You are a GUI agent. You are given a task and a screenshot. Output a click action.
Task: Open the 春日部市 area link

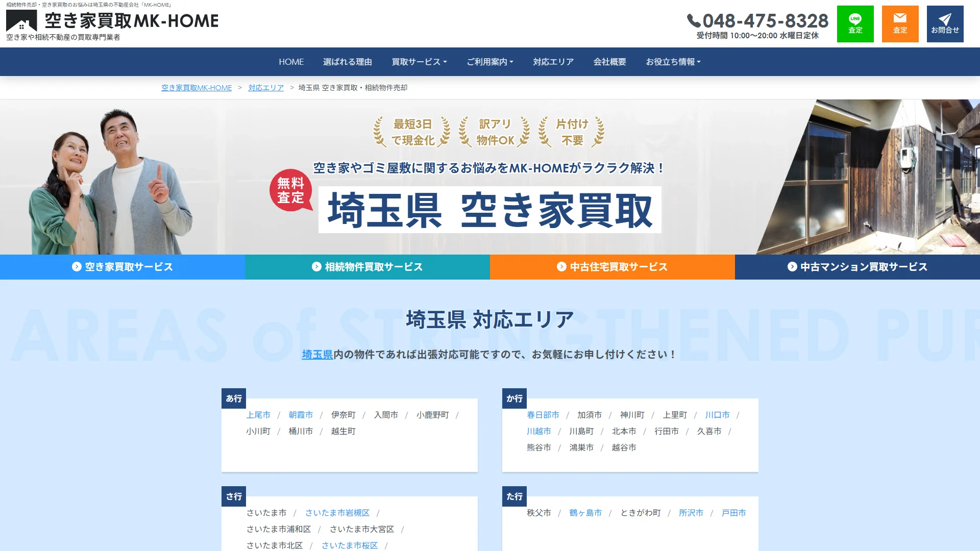(x=543, y=415)
